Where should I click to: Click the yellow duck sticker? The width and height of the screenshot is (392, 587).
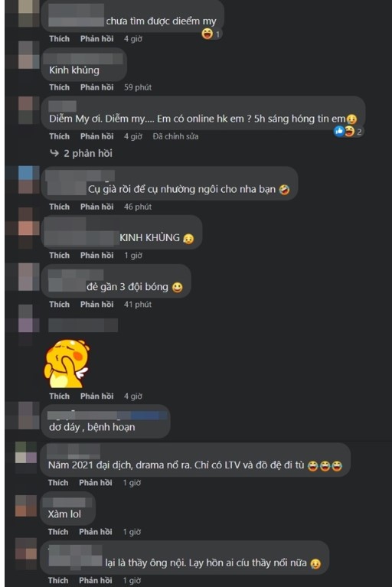point(67,363)
